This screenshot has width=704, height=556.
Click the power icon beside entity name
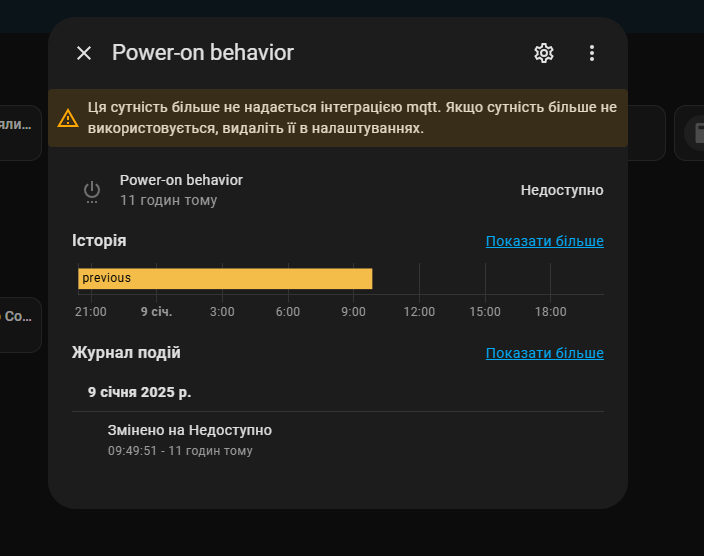pos(92,190)
